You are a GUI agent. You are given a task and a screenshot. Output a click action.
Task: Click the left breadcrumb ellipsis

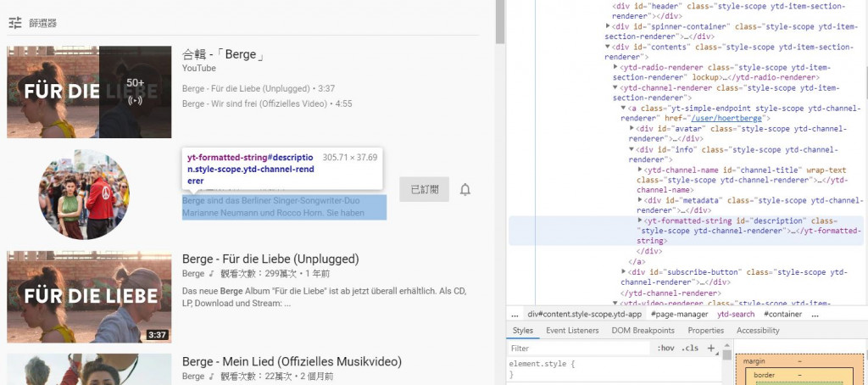[x=515, y=314]
